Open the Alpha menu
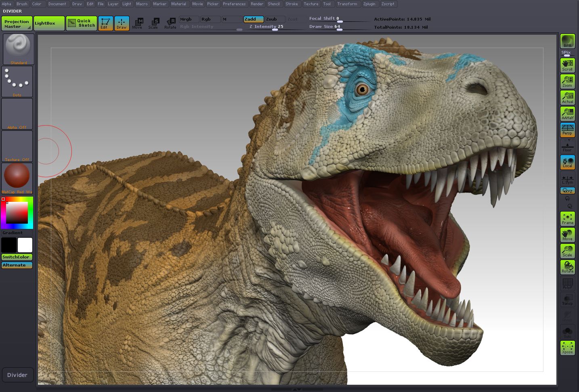The width and height of the screenshot is (579, 392). 6,4
